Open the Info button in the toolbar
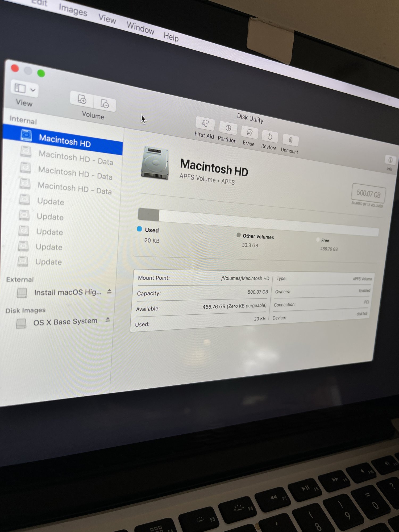399x532 pixels. pyautogui.click(x=390, y=160)
